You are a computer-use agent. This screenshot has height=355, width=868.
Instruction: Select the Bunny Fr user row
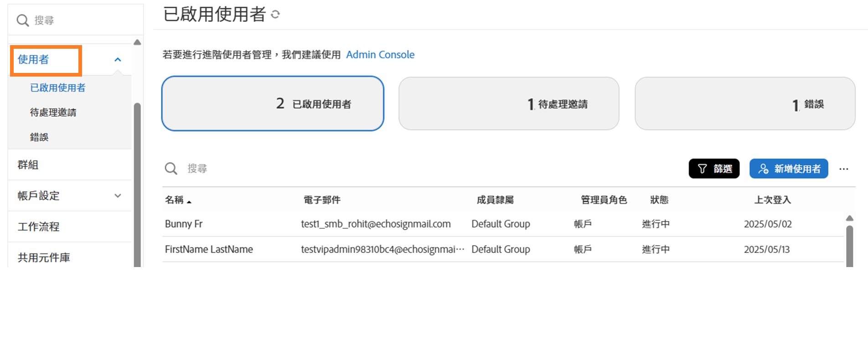[503, 224]
